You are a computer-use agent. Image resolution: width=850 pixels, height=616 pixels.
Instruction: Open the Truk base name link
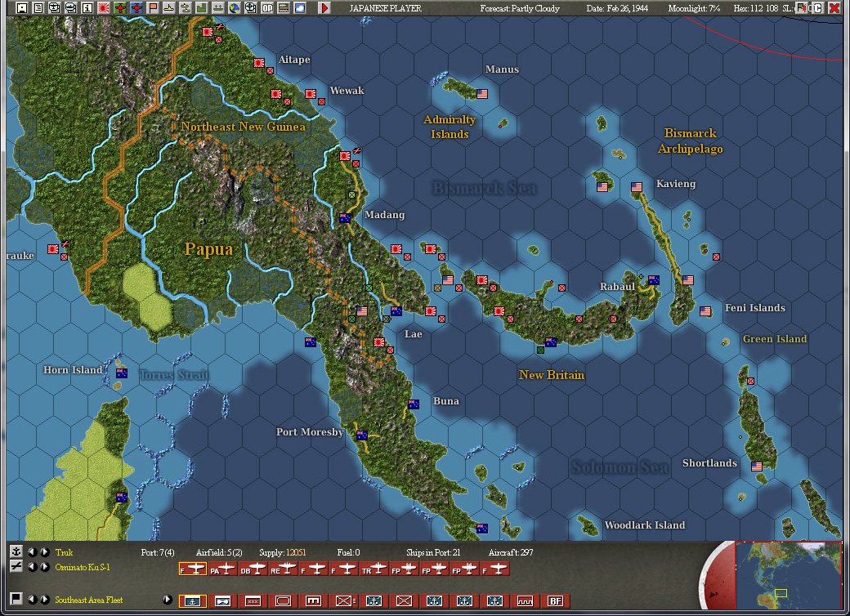tap(64, 552)
